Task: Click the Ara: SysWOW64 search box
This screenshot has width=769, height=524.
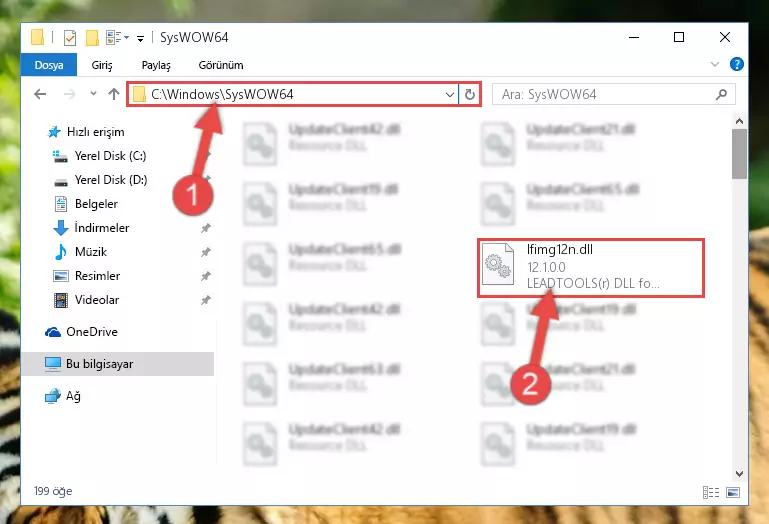Action: (614, 94)
